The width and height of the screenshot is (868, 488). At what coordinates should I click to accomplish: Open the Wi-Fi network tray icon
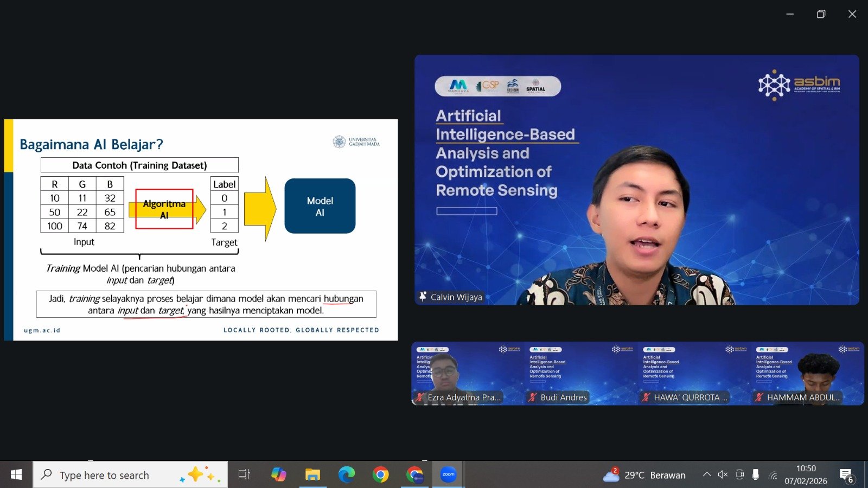click(x=773, y=475)
